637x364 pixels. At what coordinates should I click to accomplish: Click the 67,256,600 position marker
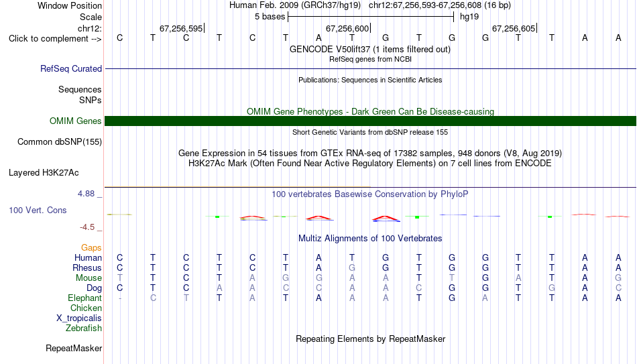347,28
